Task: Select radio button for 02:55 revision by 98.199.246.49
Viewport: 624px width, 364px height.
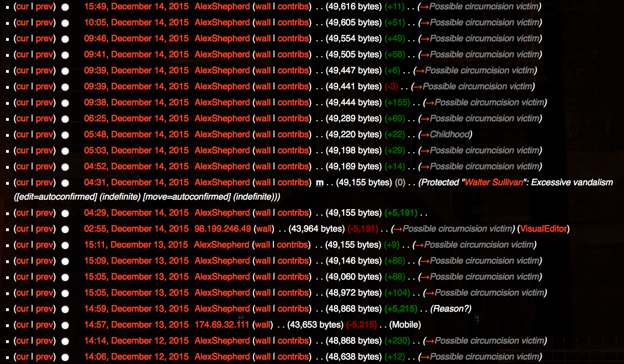Action: click(65, 229)
